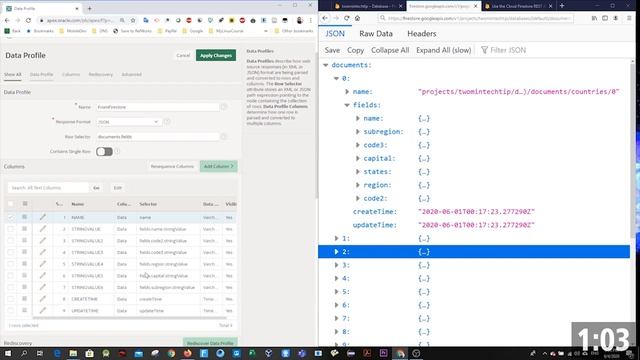
Task: Click Expand All (slow) in JSON viewer
Action: point(443,50)
